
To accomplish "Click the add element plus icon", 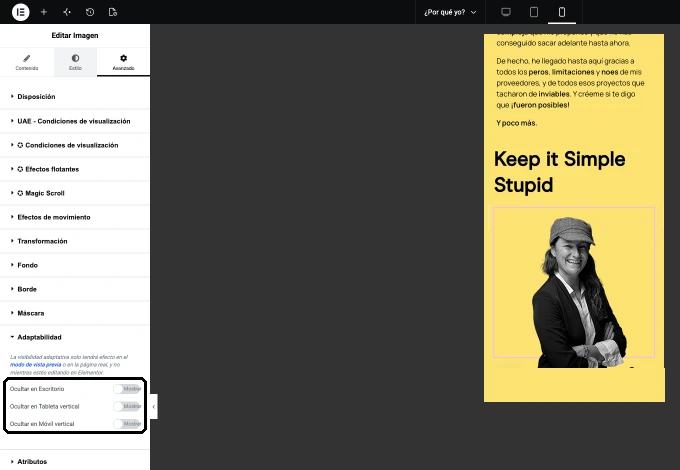I will tap(44, 12).
